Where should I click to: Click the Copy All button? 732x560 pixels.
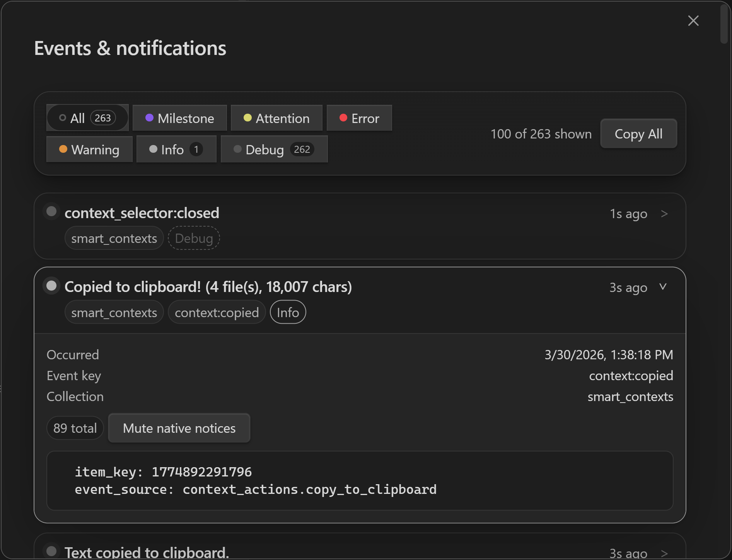tap(638, 134)
